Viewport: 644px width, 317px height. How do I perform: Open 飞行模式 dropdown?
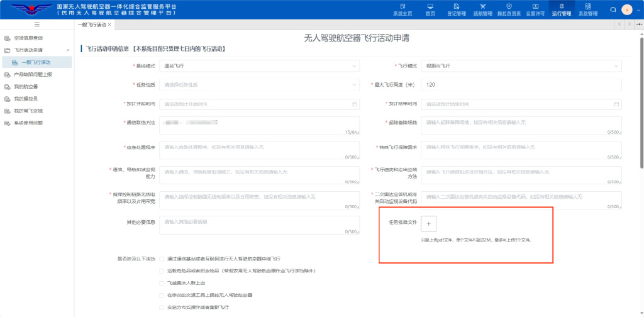[x=521, y=65]
